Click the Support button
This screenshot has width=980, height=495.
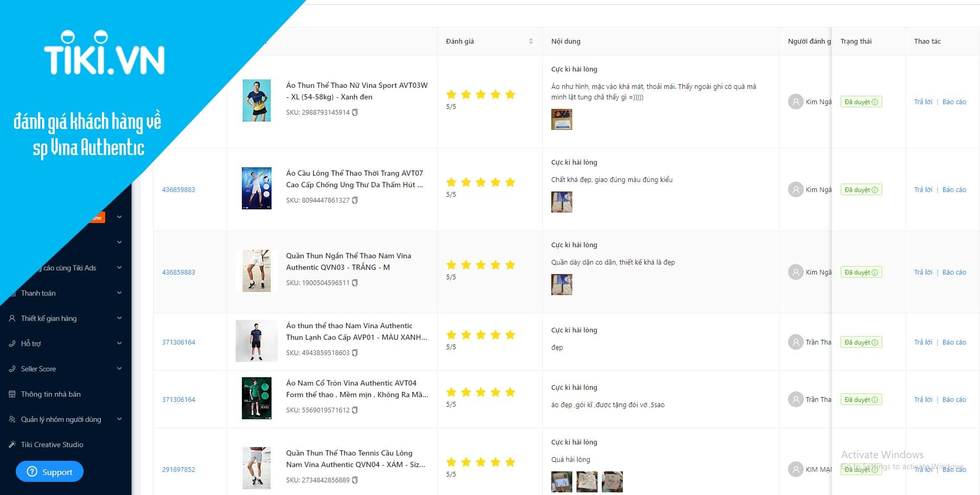pyautogui.click(x=49, y=472)
